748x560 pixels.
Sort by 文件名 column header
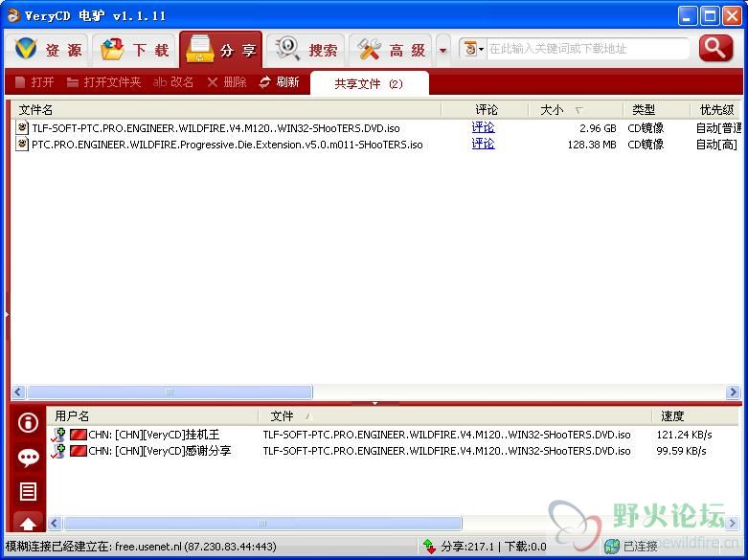pos(226,110)
